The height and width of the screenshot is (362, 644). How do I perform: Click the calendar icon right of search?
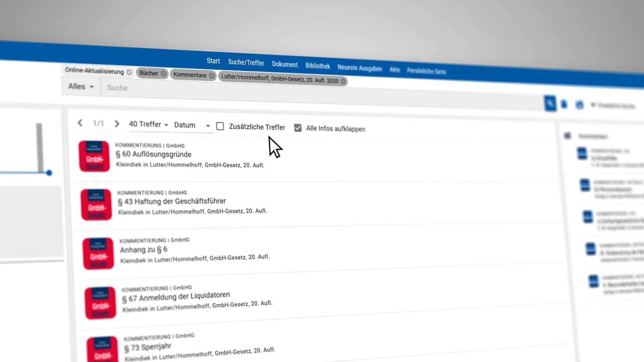[579, 105]
